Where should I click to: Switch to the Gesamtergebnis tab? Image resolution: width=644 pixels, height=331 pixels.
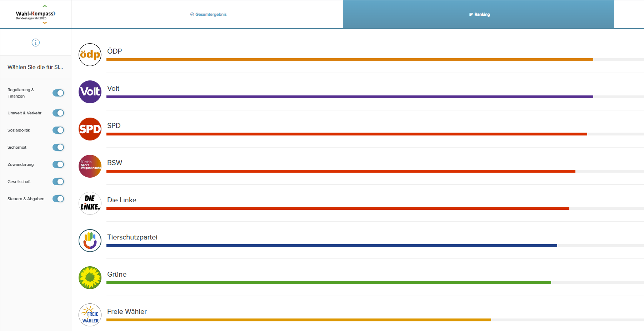tap(208, 14)
